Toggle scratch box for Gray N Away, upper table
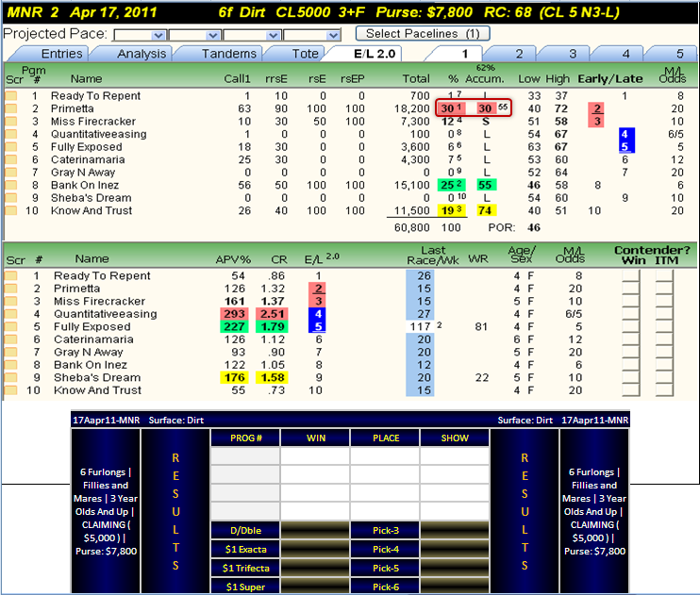Viewport: 700px width, 595px height. 11,172
